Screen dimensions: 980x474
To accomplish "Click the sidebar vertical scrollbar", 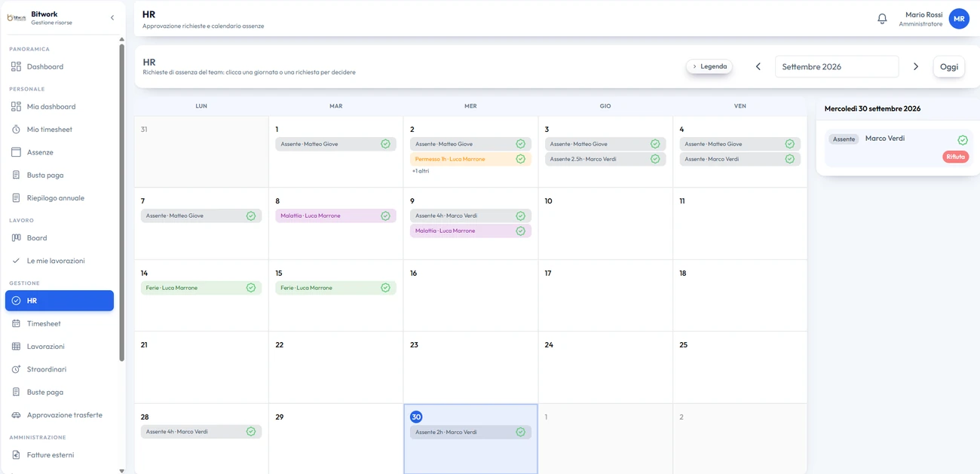I will tap(122, 203).
